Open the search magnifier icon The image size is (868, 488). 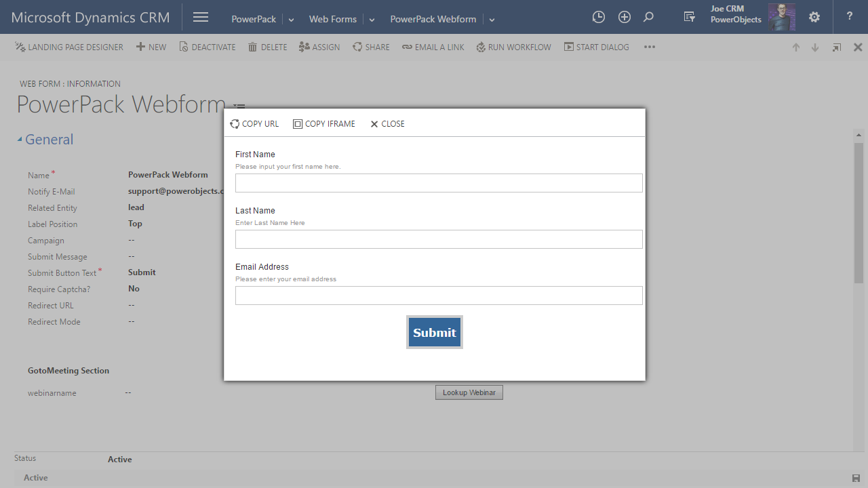coord(648,17)
